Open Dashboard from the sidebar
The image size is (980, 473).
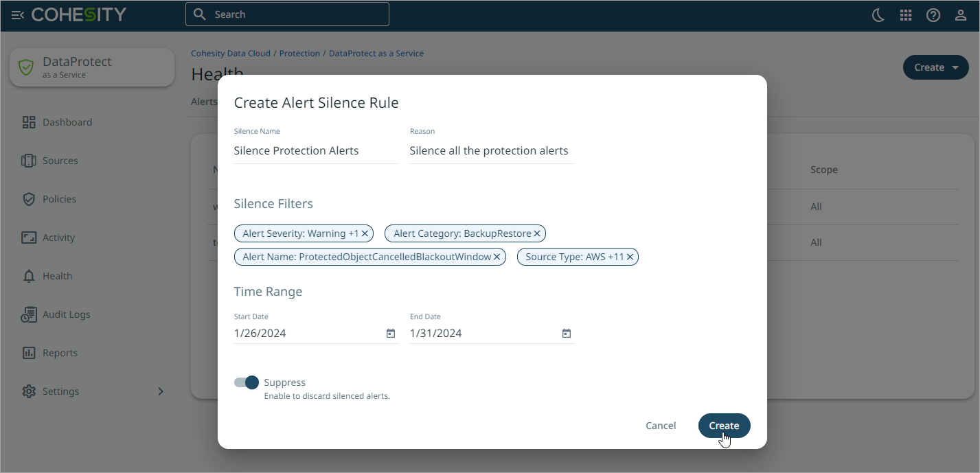click(x=67, y=122)
